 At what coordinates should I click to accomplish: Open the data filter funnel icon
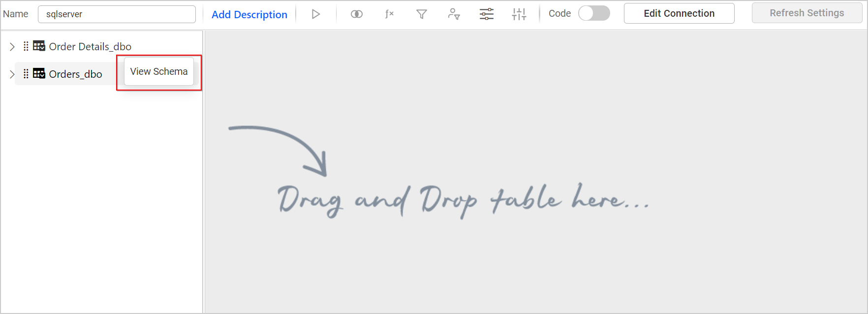pyautogui.click(x=422, y=14)
